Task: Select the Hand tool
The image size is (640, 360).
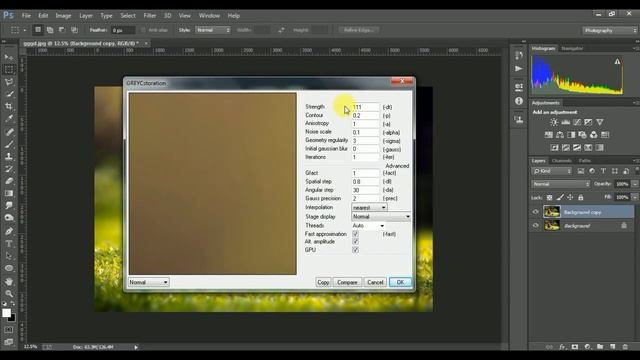Action: coord(9,281)
